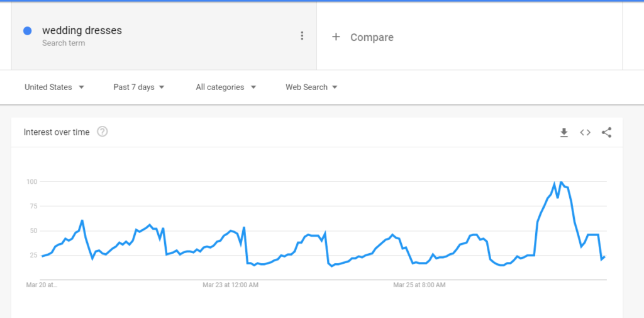
Task: Select the Mar 23 at 12:00 AM axis label
Action: [x=230, y=285]
